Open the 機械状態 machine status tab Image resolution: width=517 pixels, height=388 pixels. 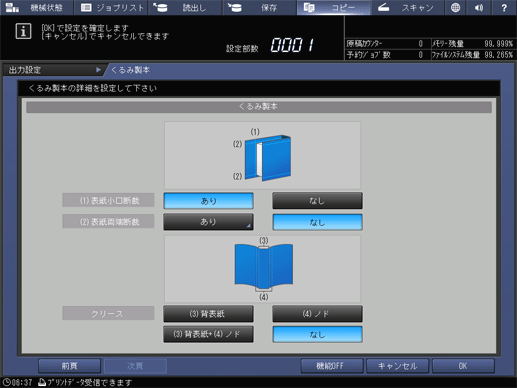[36, 7]
